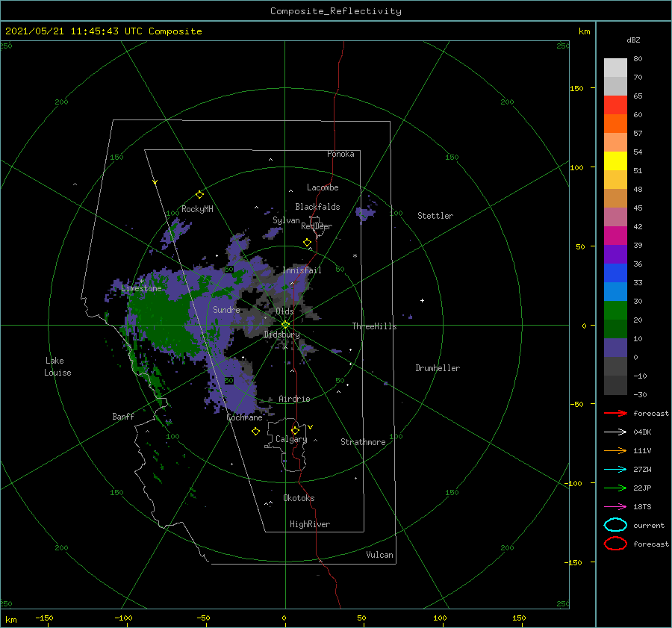The height and width of the screenshot is (628, 672).
Task: Click the white asterisk marker above Limestone
Action: pos(141,282)
